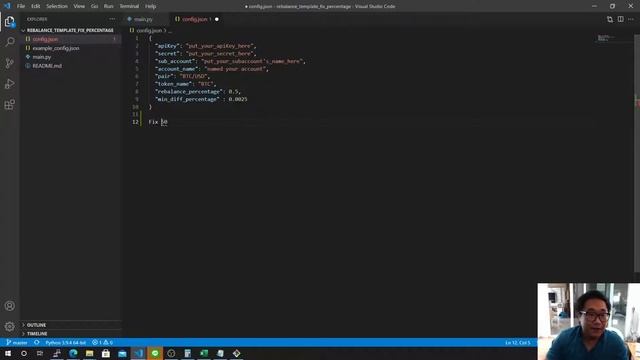
Task: Open the Calculator app from taskbar
Action: point(187,353)
